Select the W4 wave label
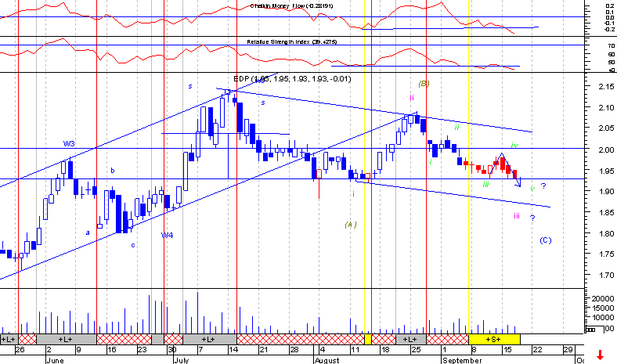 point(167,236)
